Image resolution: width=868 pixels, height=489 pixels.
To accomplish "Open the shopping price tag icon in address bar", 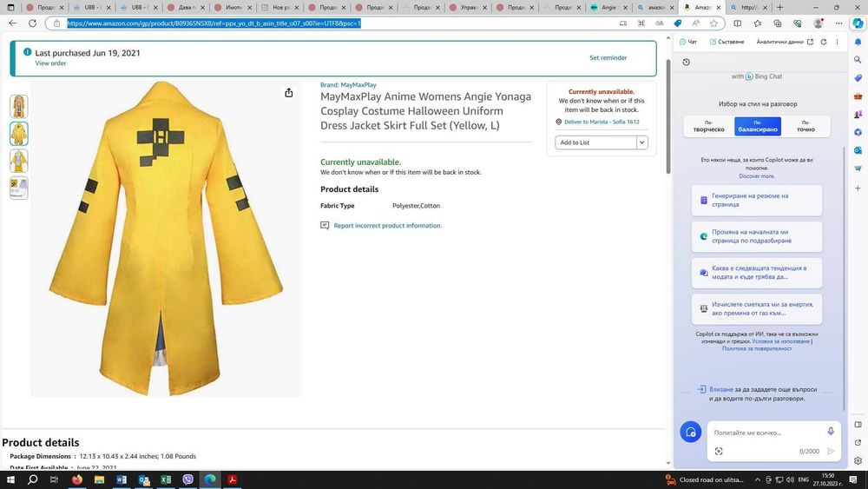I will 678,23.
